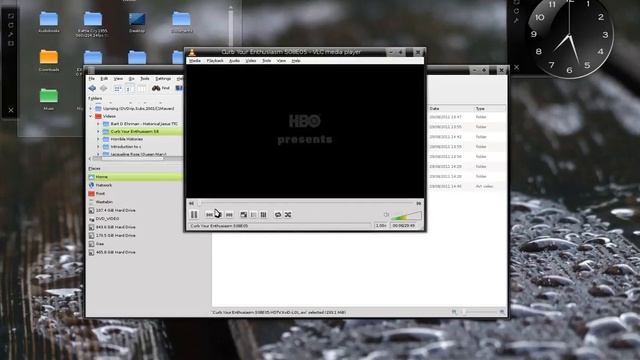
Task: Go forward in the file manager
Action: coord(104,88)
